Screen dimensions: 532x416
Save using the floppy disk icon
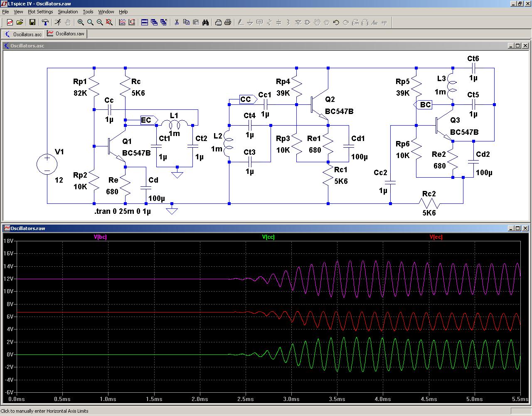click(32, 22)
